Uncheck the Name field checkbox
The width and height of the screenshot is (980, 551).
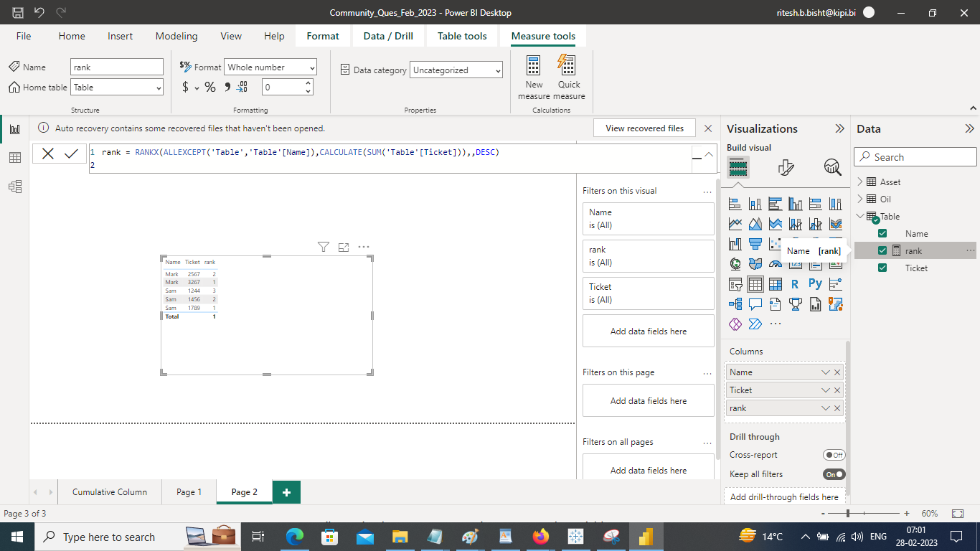point(882,234)
